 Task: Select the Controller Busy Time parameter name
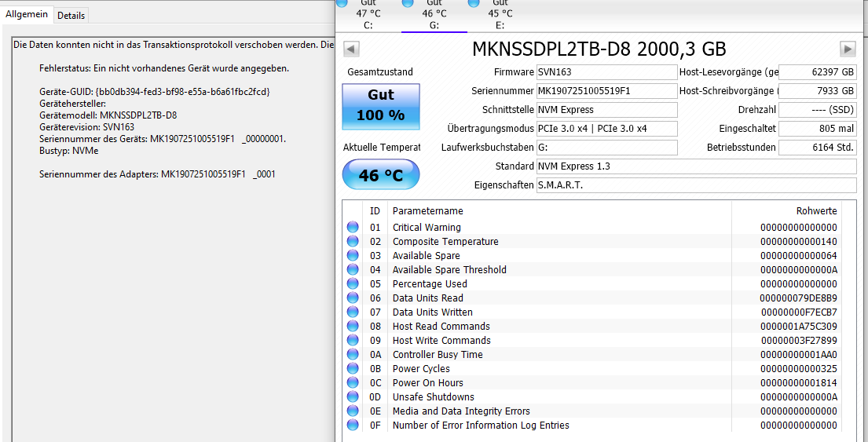click(438, 355)
